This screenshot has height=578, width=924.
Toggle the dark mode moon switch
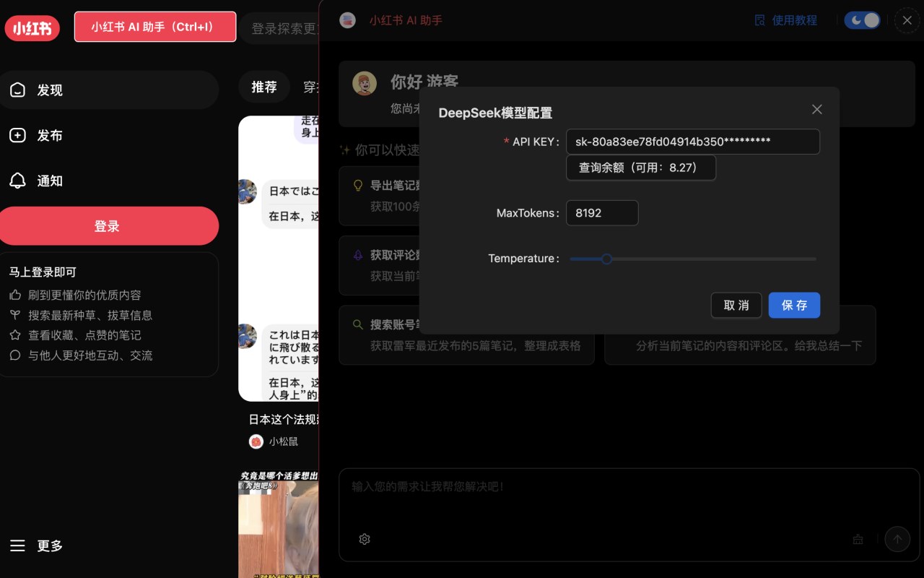pos(863,20)
